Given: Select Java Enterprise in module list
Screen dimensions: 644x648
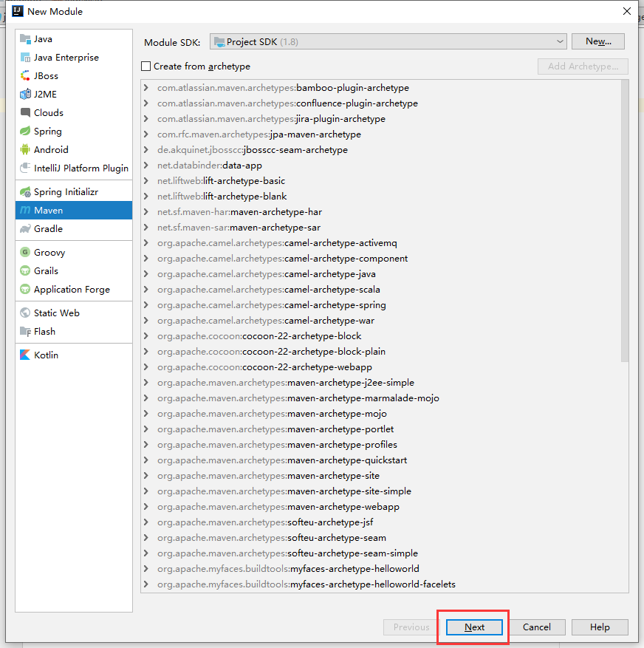Looking at the screenshot, I should point(66,58).
